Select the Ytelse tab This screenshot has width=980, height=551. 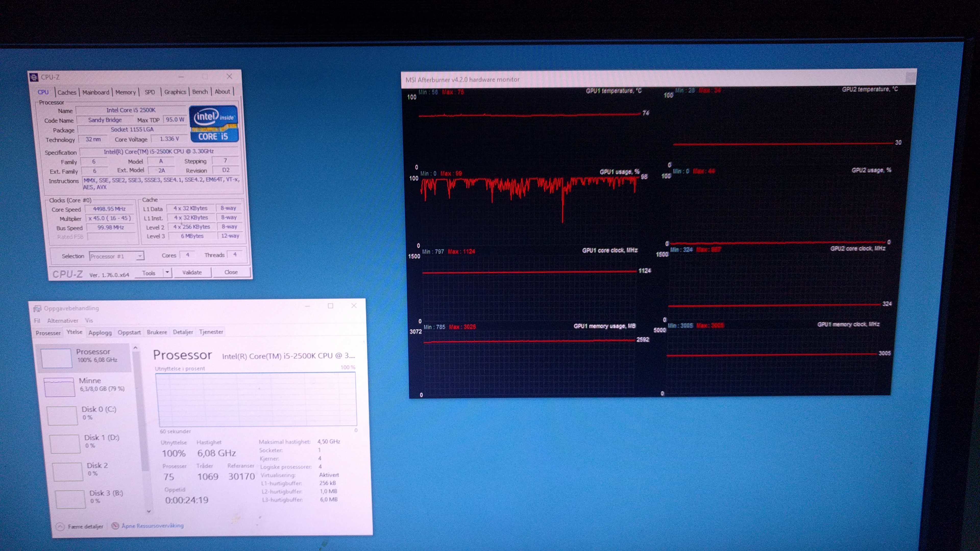tap(74, 332)
